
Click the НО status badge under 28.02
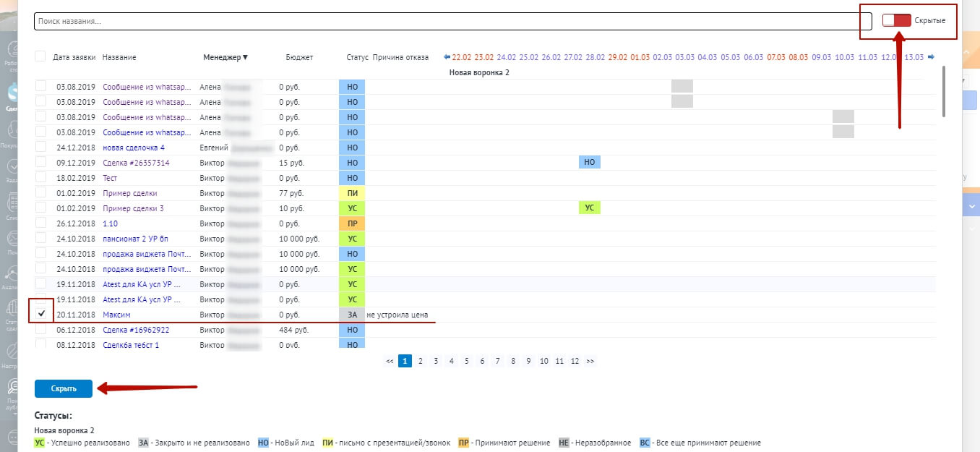tap(589, 163)
